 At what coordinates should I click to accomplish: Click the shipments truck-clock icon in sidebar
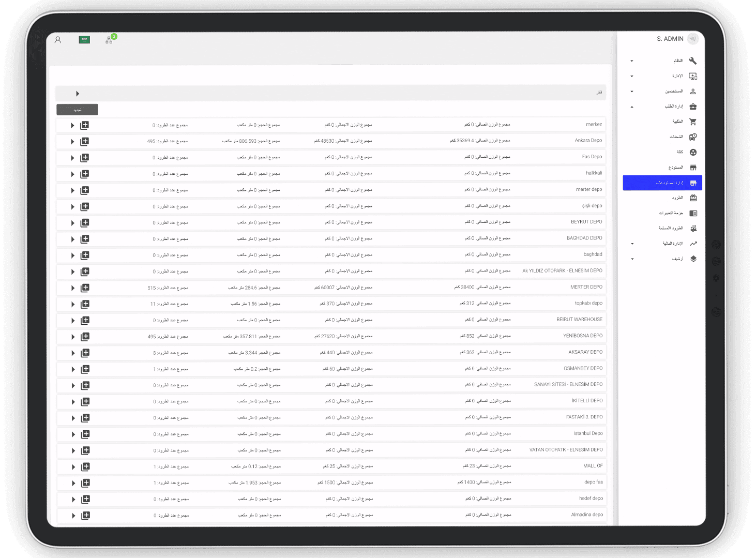point(693,137)
